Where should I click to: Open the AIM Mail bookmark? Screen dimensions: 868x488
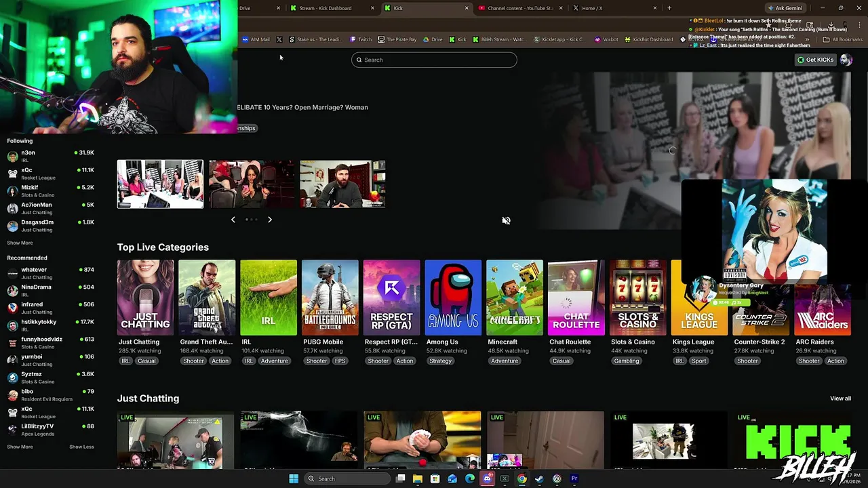tap(256, 39)
